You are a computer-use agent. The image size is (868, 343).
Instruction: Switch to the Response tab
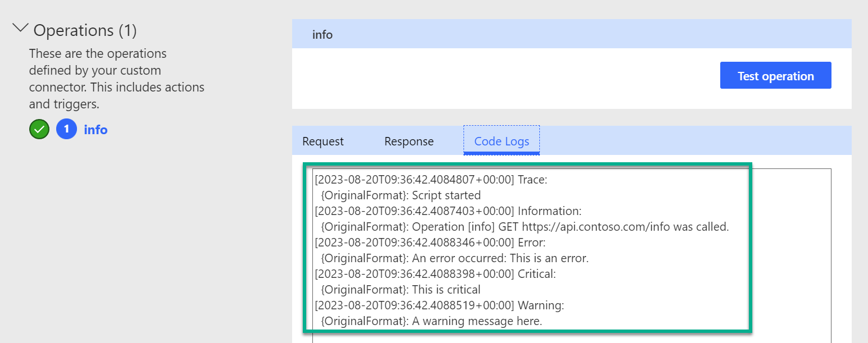tap(408, 141)
